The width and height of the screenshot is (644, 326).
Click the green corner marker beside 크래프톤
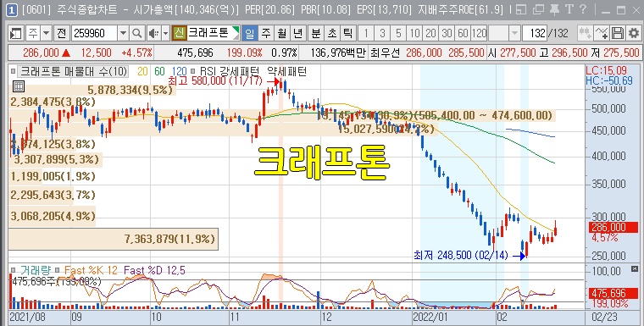(236, 29)
